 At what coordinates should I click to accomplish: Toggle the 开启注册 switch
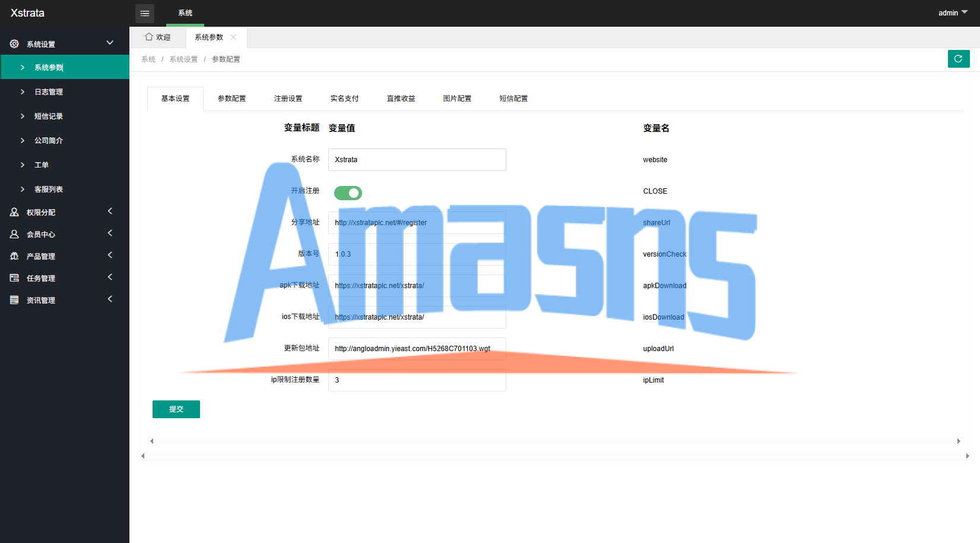[x=348, y=193]
